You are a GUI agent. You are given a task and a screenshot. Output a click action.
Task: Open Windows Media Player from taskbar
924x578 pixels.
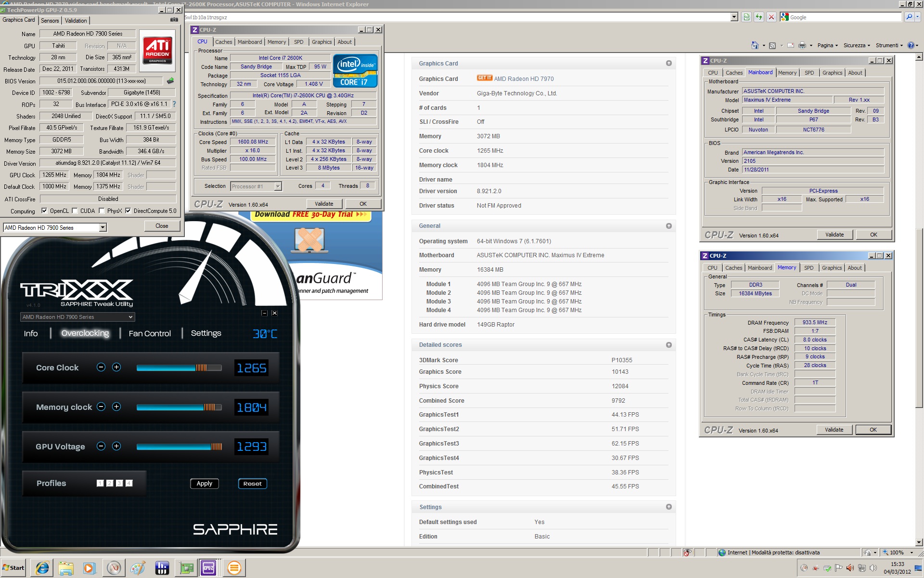[90, 568]
